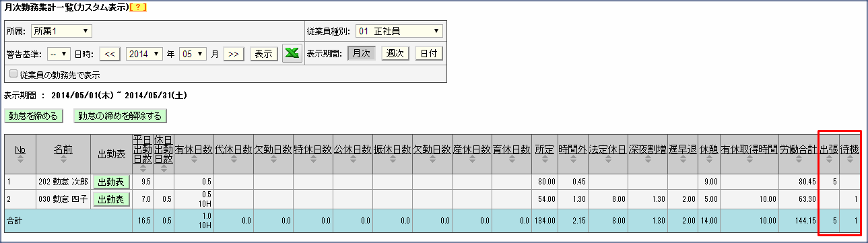Click sort arrows under the No column

(x=20, y=160)
